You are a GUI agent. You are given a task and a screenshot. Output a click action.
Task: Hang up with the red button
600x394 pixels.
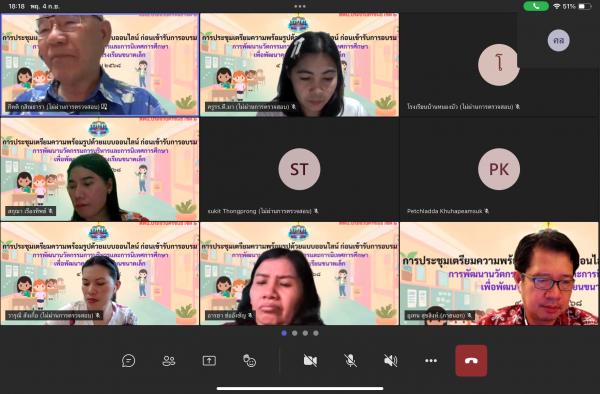click(471, 361)
